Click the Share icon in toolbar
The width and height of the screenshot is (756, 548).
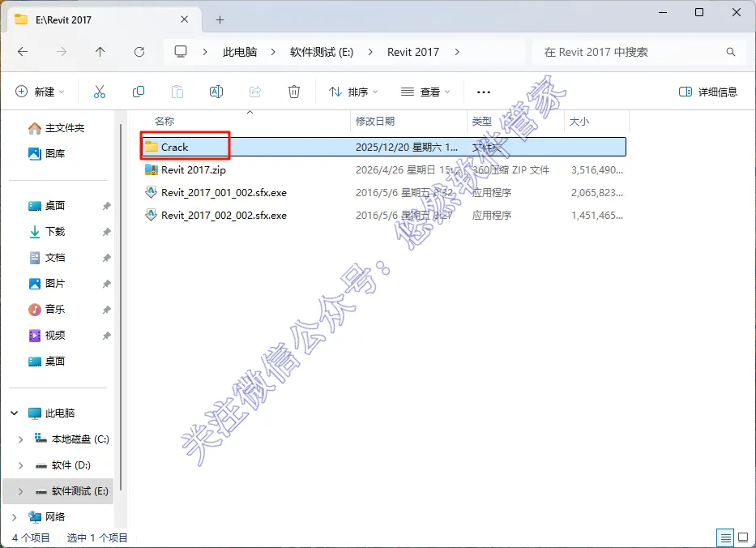255,92
